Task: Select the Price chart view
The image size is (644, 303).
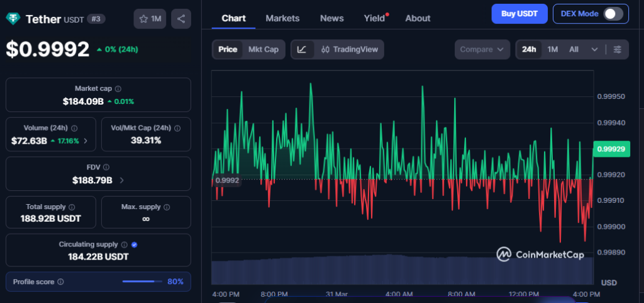Action: click(228, 49)
